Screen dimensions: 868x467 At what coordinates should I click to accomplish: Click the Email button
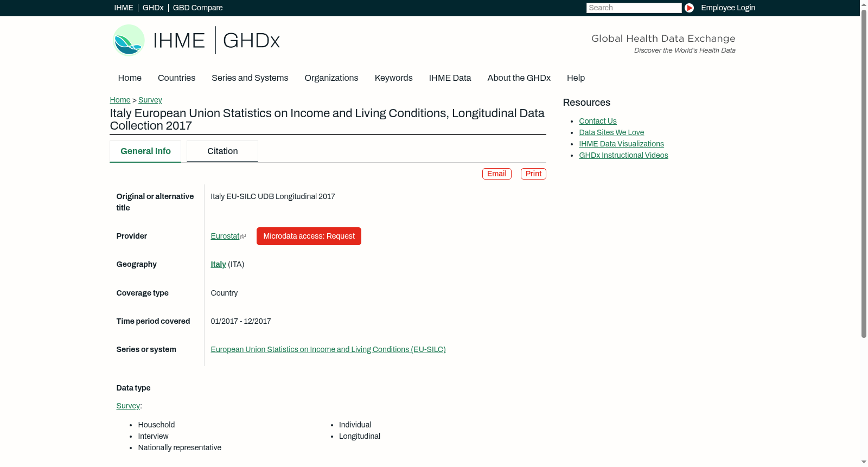tap(497, 174)
